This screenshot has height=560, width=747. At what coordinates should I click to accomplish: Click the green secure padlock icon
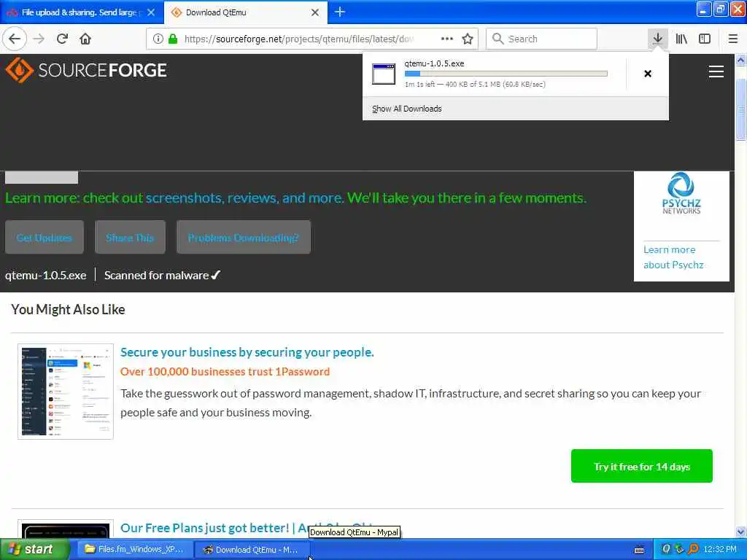(173, 39)
